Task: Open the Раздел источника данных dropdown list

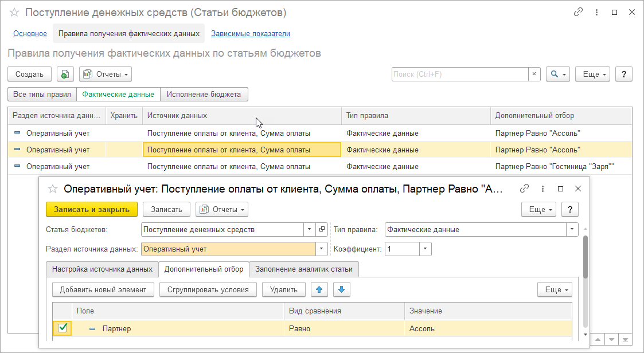Action: tap(321, 249)
